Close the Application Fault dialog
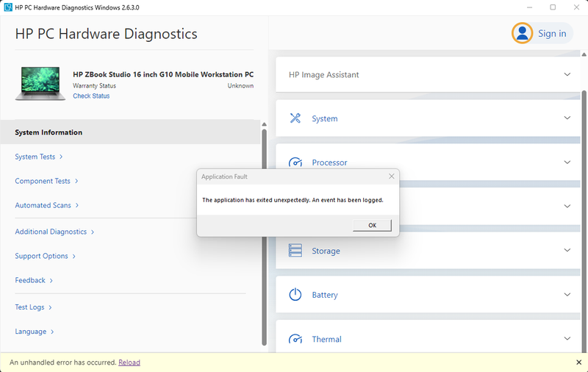The image size is (588, 372). tap(392, 176)
